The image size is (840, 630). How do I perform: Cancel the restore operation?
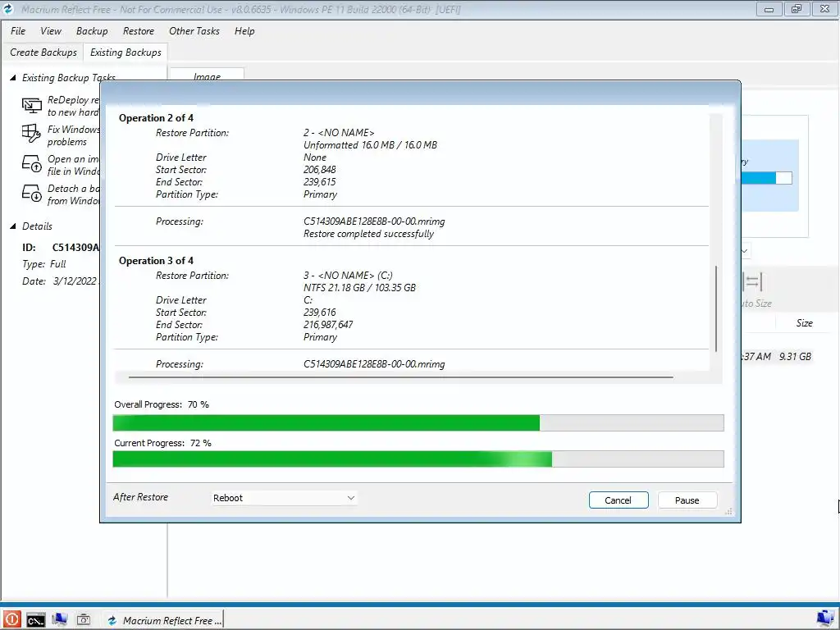tap(619, 500)
